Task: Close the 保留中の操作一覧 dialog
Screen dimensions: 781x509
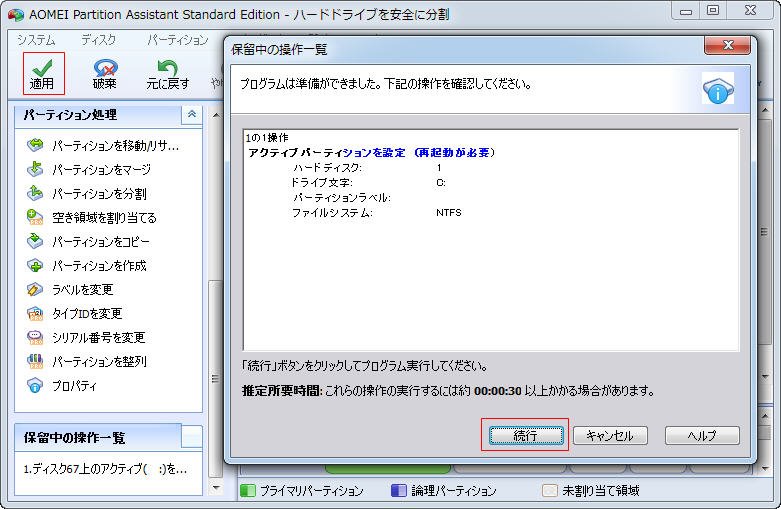Action: pos(727,45)
